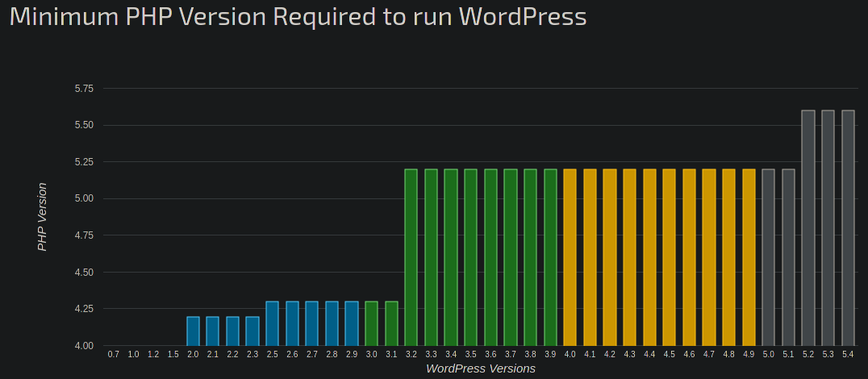Select the tall gray bar for 5.2
The width and height of the screenshot is (868, 379).
click(x=808, y=228)
